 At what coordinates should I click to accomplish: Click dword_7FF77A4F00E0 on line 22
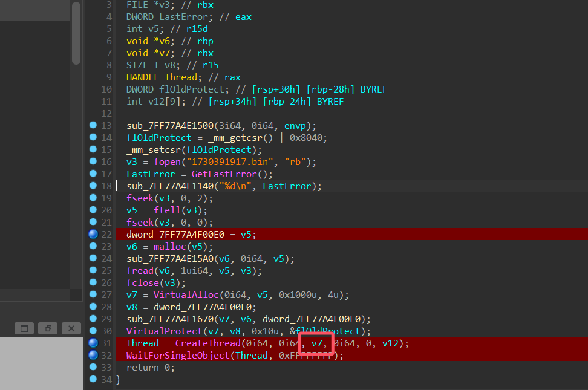click(x=175, y=235)
